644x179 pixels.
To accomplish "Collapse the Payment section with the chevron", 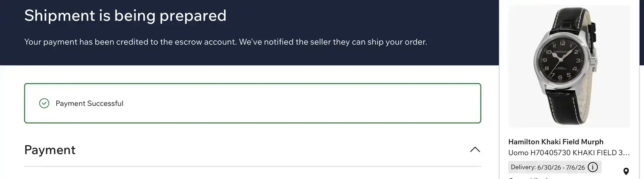I will click(x=475, y=150).
